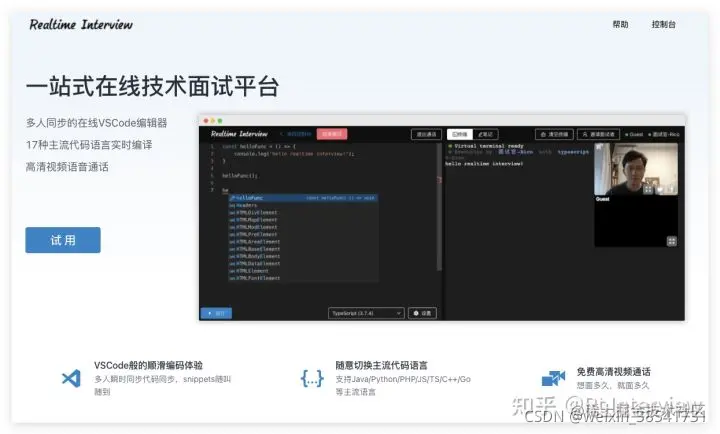Click the blue run button below the editor
720x434 pixels.
pyautogui.click(x=216, y=313)
